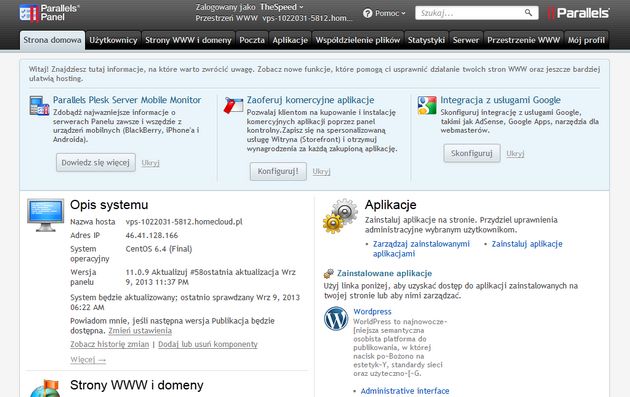Open the Aplikacje tab
630x397 pixels.
point(290,40)
